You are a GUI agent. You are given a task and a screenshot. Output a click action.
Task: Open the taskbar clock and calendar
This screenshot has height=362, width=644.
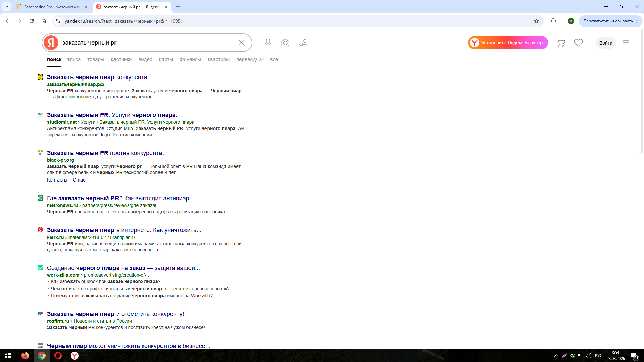tap(616, 356)
